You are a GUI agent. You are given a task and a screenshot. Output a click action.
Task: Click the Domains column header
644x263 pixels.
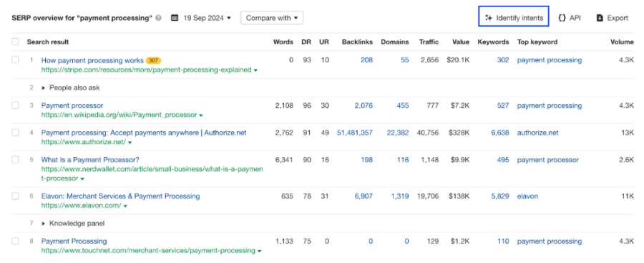(395, 42)
